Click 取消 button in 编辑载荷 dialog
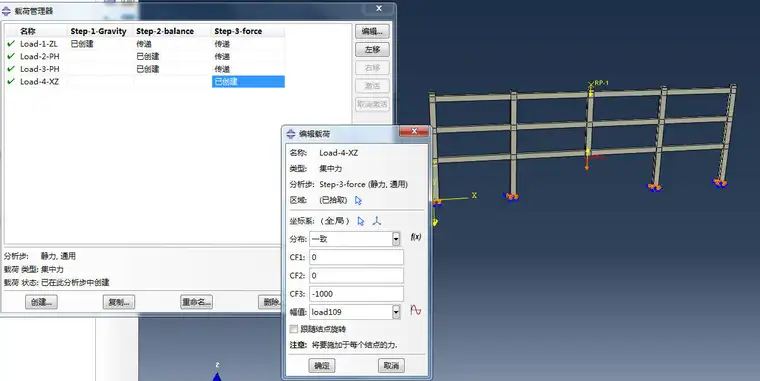This screenshot has width=760, height=381. coord(391,365)
